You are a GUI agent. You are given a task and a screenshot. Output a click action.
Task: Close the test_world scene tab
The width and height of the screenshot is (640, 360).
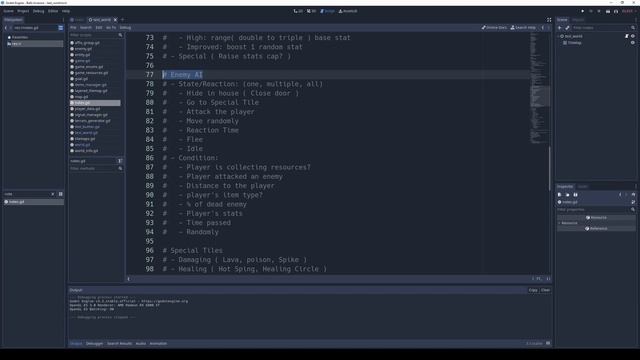115,20
